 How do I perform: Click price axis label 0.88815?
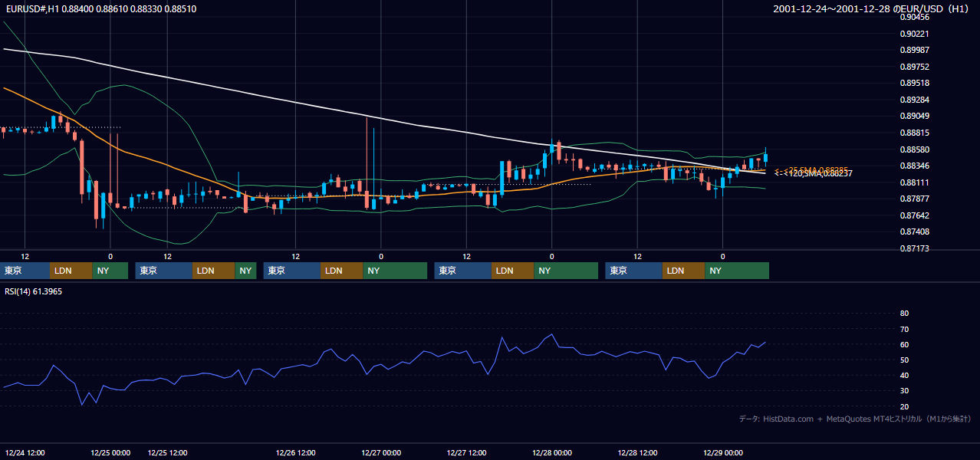pyautogui.click(x=915, y=133)
